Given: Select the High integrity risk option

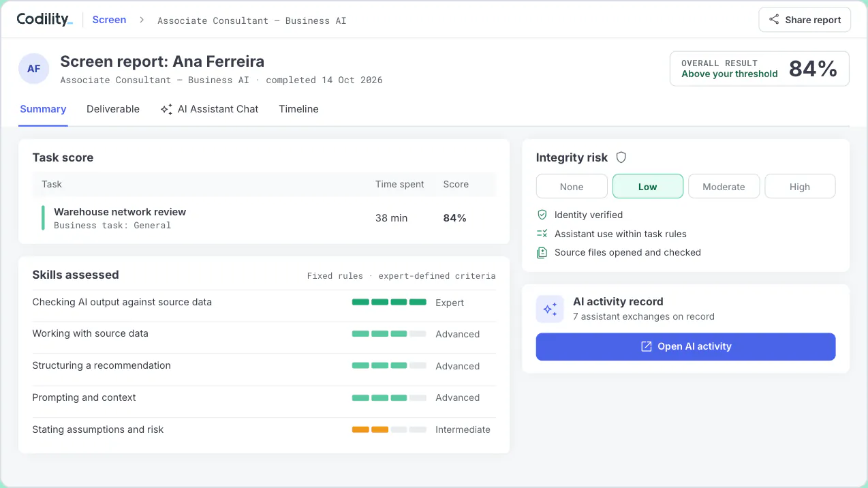Looking at the screenshot, I should point(800,186).
